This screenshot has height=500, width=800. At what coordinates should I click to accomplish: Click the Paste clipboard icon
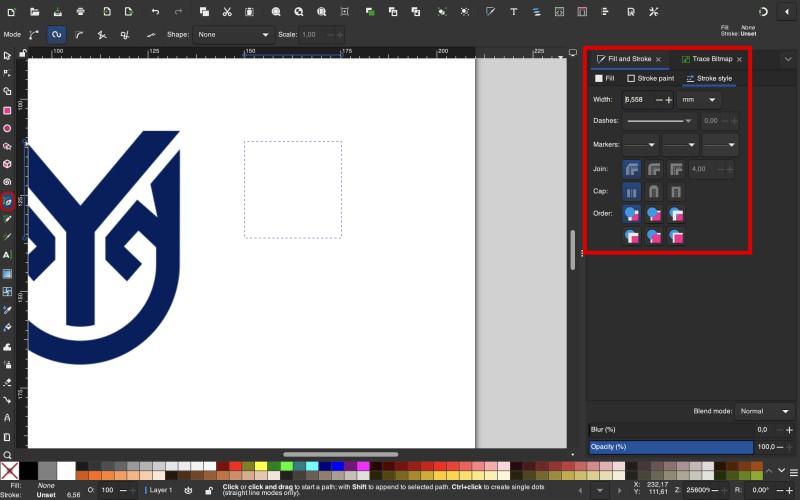[249, 12]
